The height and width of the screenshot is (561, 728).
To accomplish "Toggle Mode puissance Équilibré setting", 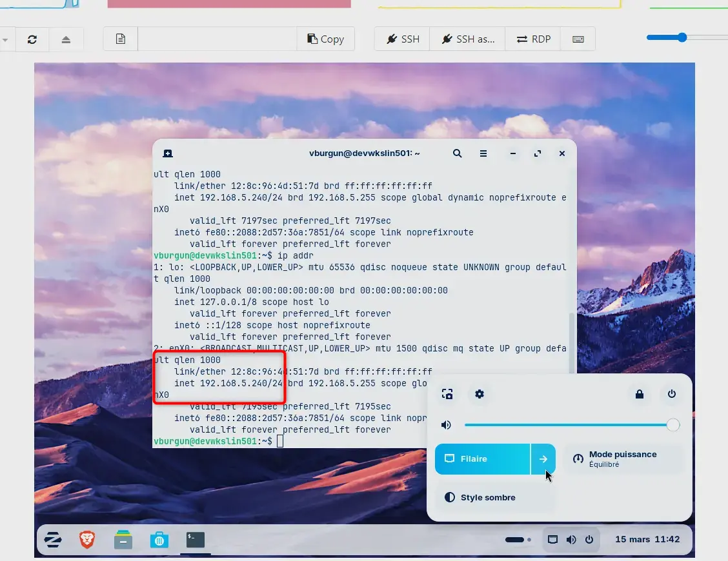I will [x=623, y=459].
